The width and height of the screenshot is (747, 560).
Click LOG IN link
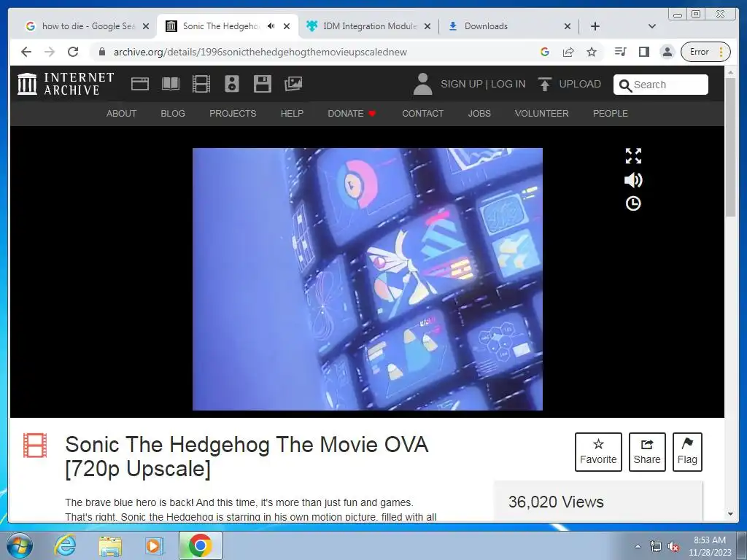(x=508, y=85)
